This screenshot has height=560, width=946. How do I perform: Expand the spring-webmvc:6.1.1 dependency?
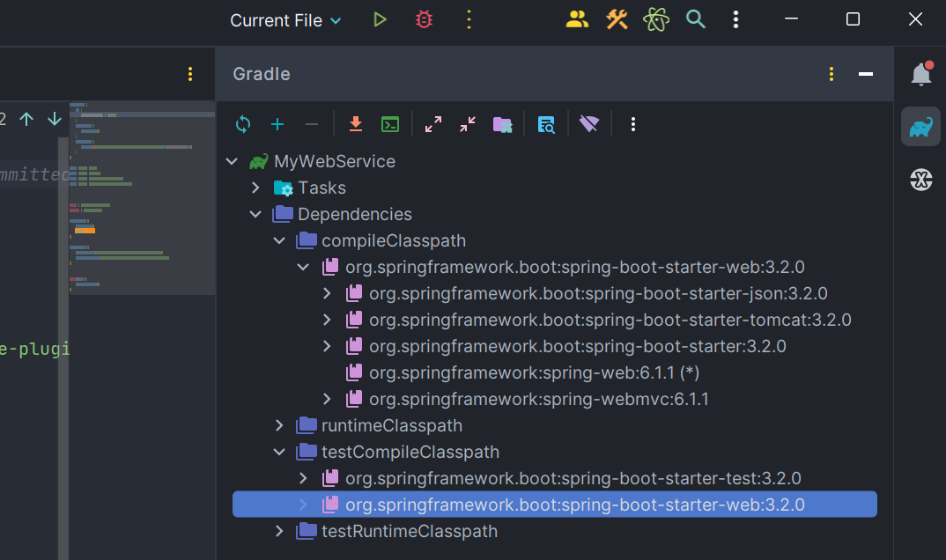point(327,399)
